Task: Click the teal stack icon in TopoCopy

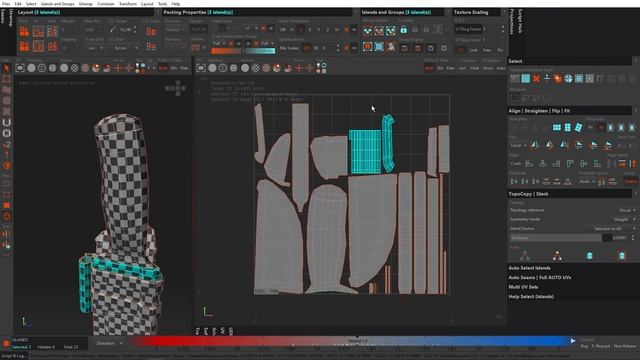Action: pos(589,256)
